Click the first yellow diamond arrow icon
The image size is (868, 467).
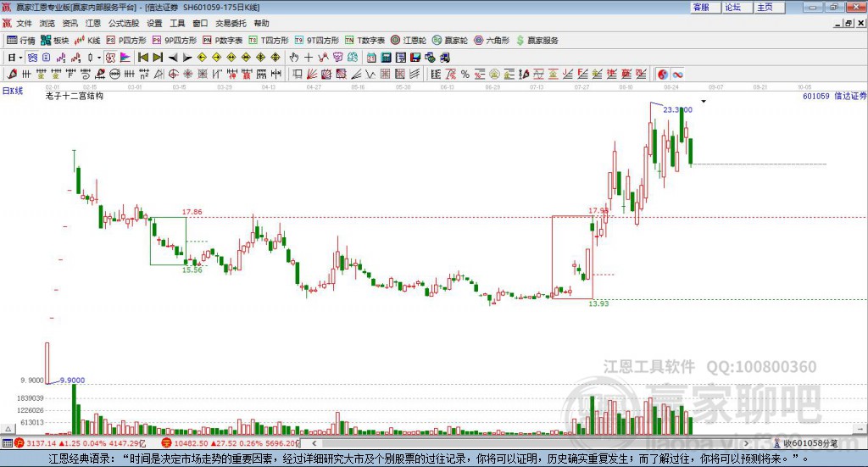click(x=202, y=58)
